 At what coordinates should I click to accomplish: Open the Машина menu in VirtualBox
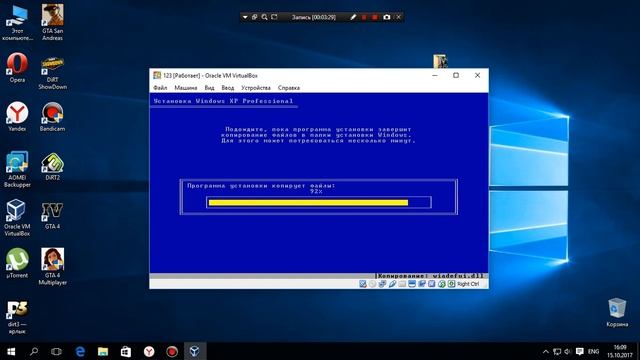click(186, 88)
